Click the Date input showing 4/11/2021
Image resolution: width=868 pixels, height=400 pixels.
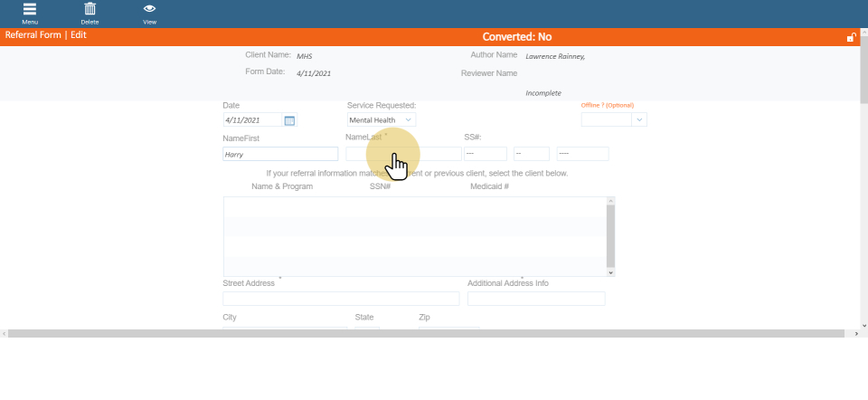[253, 120]
